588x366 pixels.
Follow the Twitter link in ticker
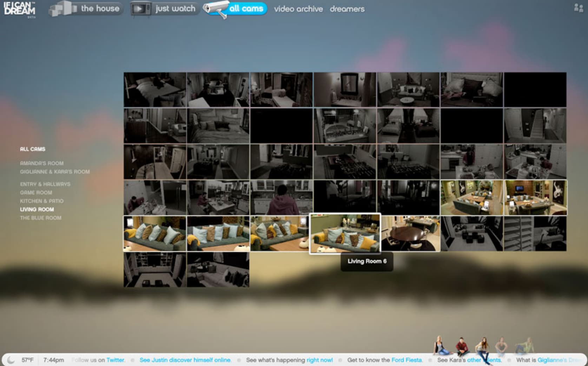click(x=115, y=360)
